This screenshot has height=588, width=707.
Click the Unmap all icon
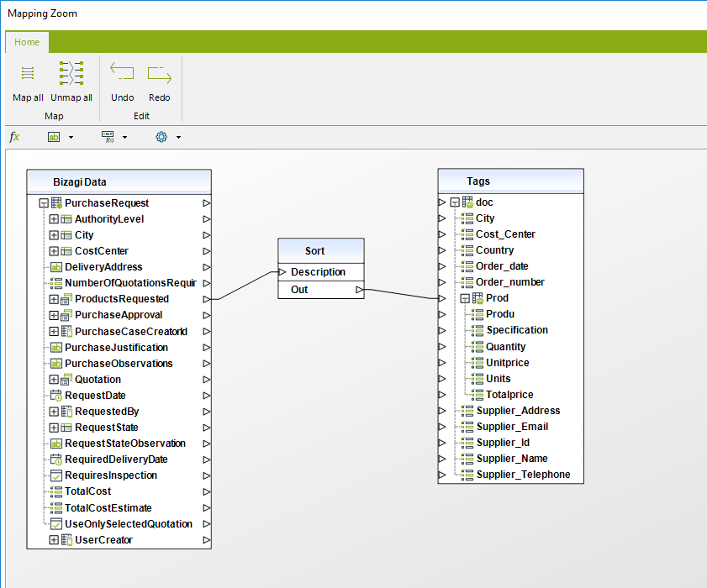point(71,73)
